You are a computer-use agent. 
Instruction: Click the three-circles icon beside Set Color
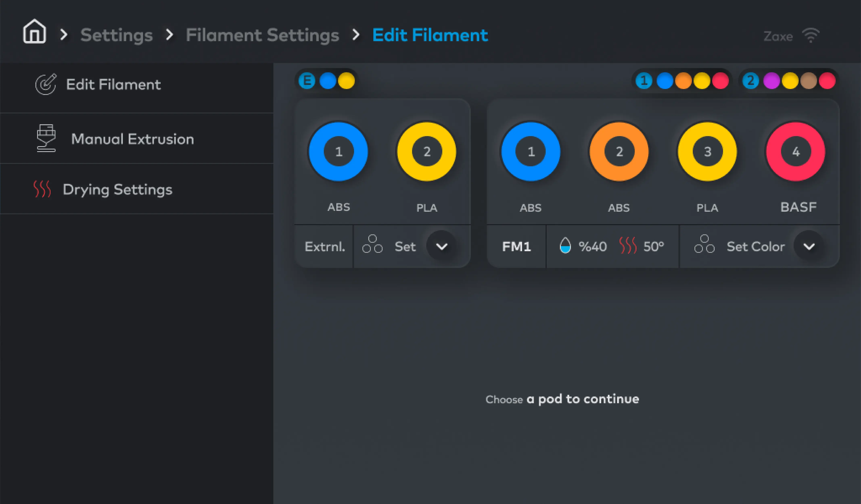704,244
